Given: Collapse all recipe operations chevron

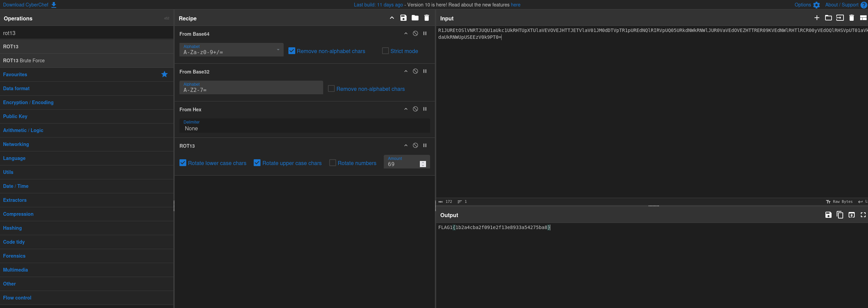Looking at the screenshot, I should (x=392, y=18).
